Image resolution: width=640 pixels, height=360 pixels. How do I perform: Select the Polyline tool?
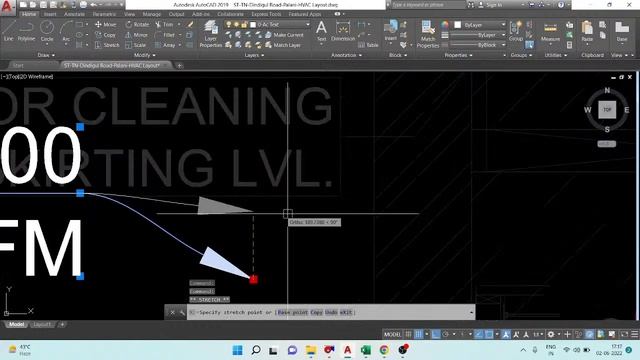pyautogui.click(x=26, y=31)
